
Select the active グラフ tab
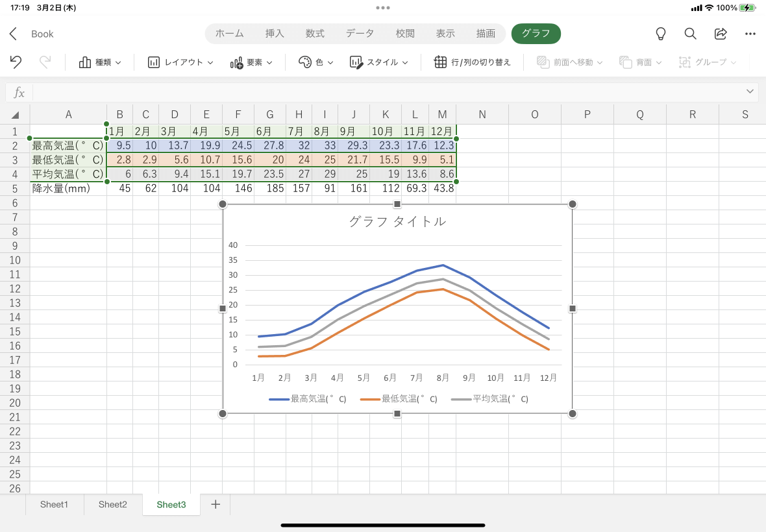coord(536,33)
